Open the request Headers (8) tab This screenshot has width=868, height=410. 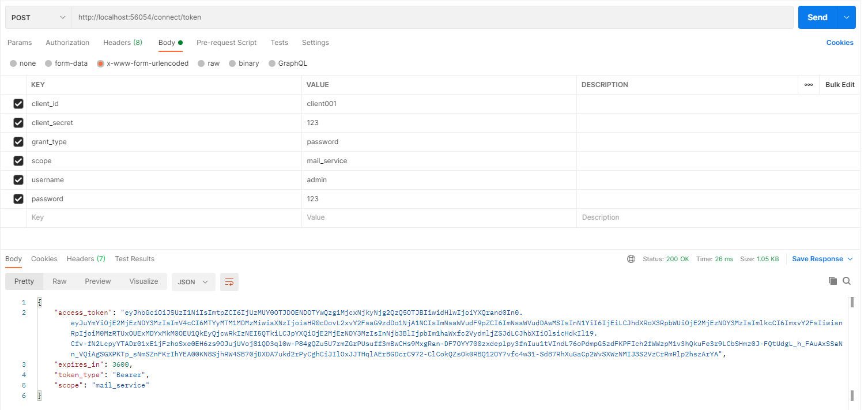[123, 43]
